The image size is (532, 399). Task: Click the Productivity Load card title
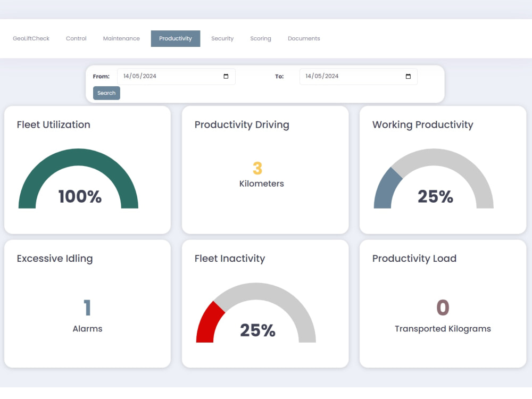tap(414, 259)
